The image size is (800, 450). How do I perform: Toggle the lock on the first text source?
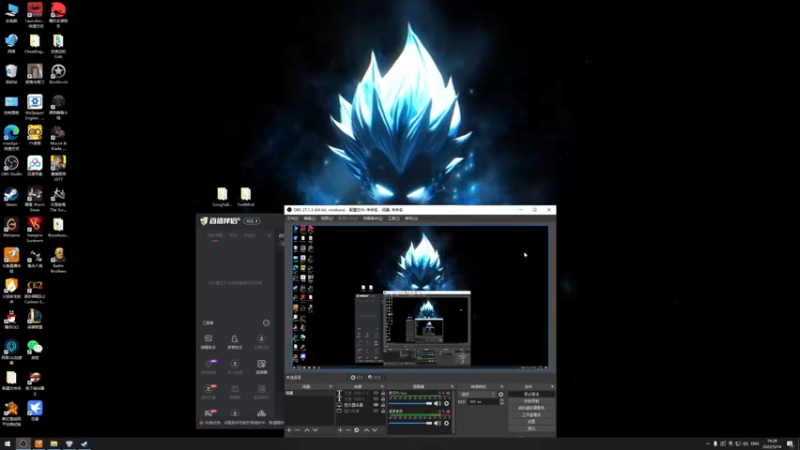tap(383, 393)
